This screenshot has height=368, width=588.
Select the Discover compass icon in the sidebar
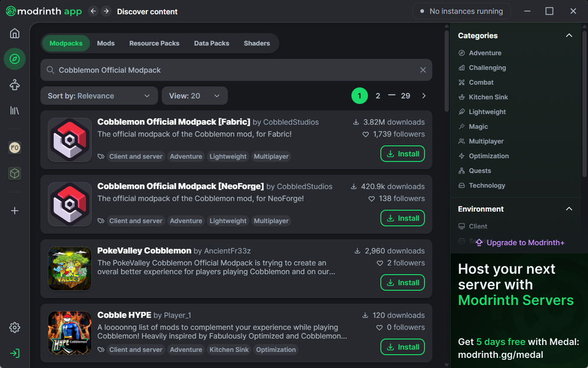tap(14, 59)
